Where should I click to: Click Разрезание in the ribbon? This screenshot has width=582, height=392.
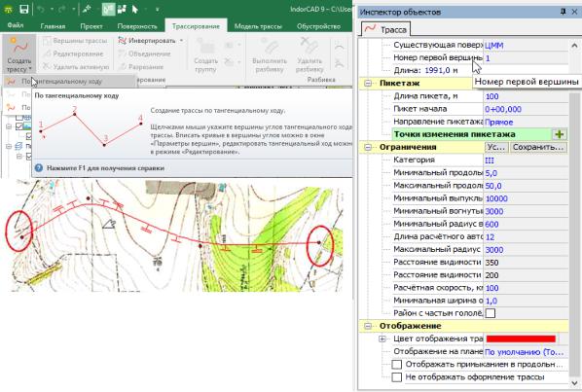[x=141, y=67]
